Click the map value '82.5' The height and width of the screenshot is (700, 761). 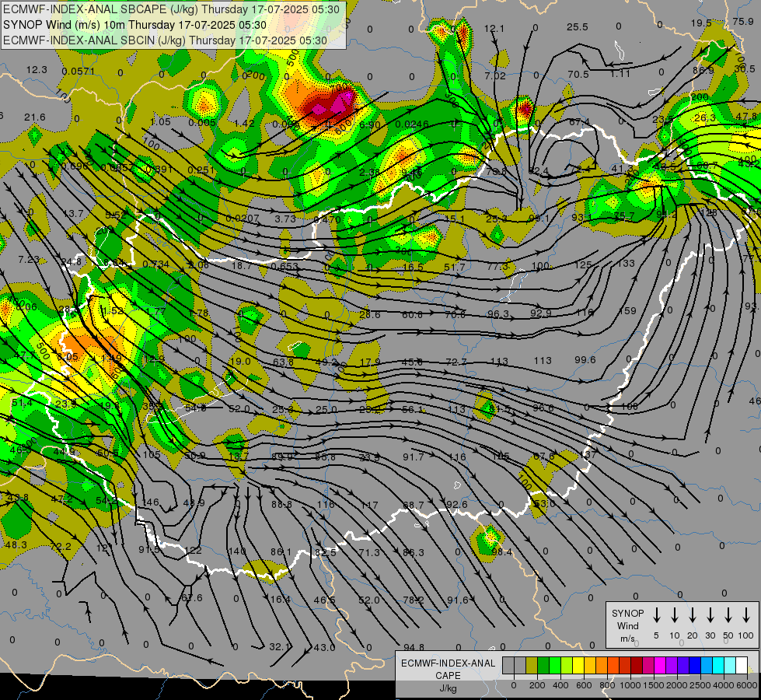(325, 552)
